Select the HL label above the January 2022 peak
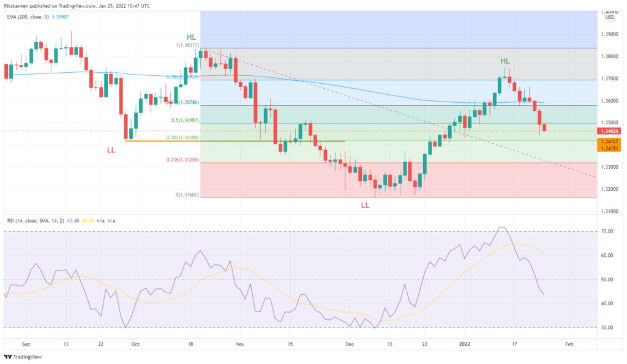Image resolution: width=627 pixels, height=364 pixels. pos(505,61)
